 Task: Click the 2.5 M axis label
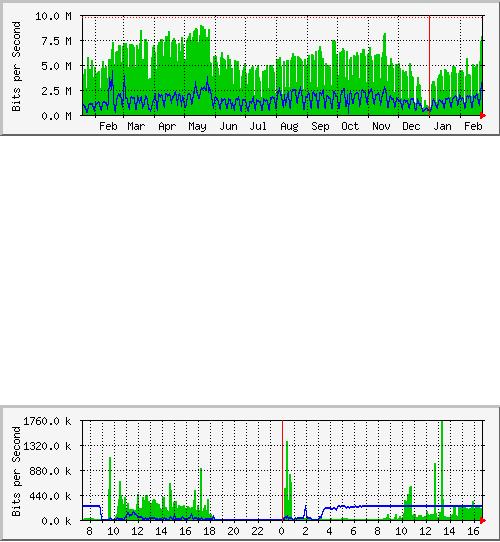click(x=56, y=91)
